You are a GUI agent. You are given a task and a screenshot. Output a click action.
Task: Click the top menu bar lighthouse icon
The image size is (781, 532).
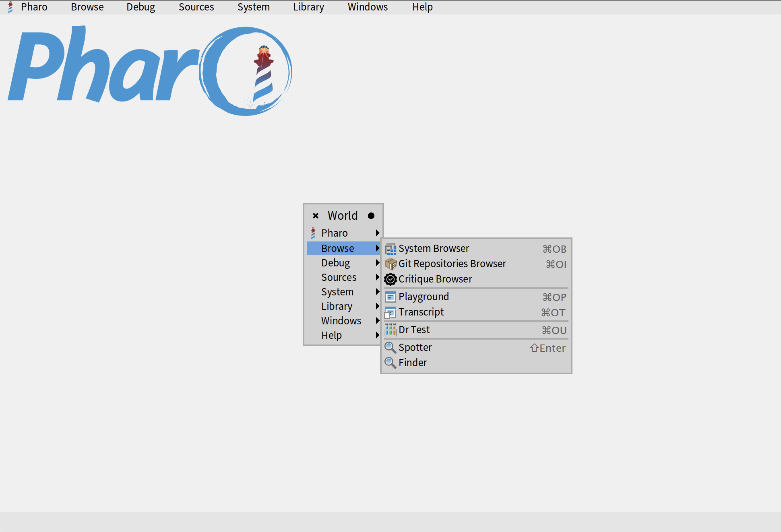[x=10, y=7]
